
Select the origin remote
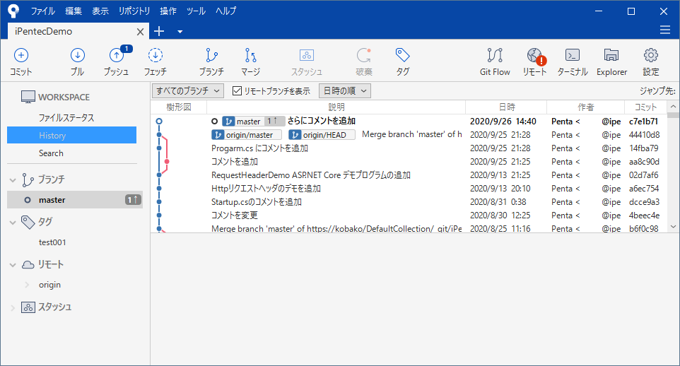pos(49,285)
